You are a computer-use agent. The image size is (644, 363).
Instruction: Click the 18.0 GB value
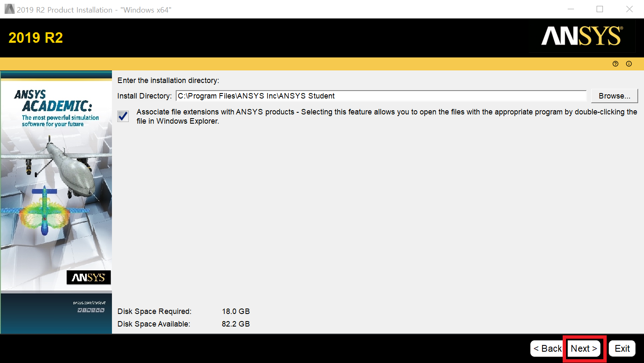click(x=236, y=311)
